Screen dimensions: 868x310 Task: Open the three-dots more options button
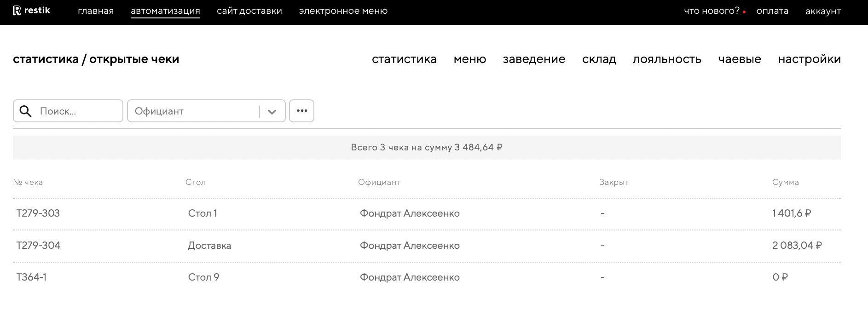click(x=301, y=111)
